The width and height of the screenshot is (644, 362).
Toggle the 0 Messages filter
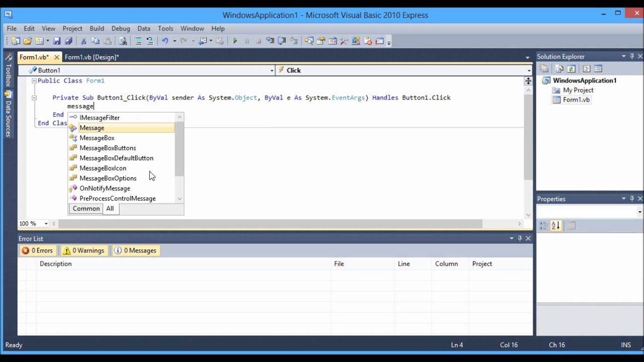point(136,250)
